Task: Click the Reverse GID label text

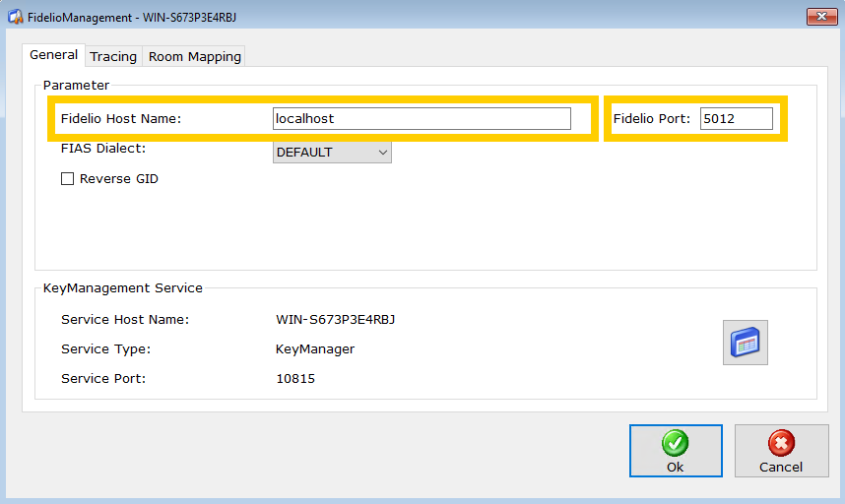Action: click(118, 179)
